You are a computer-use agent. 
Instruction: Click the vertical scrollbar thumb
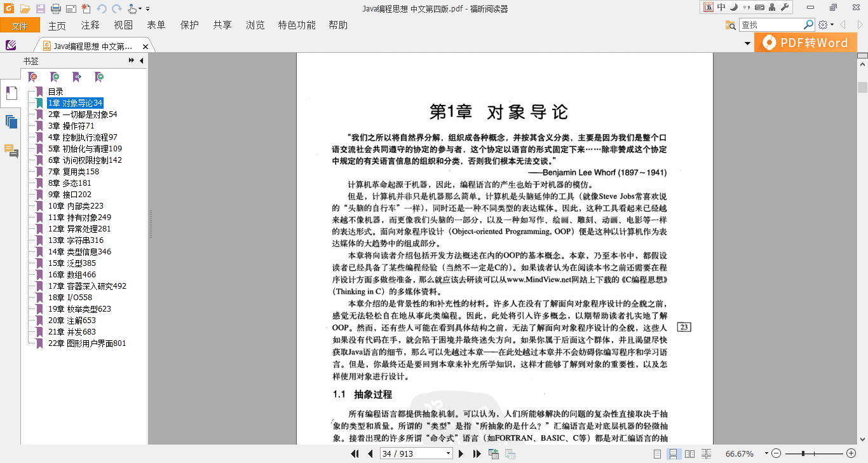point(862,87)
